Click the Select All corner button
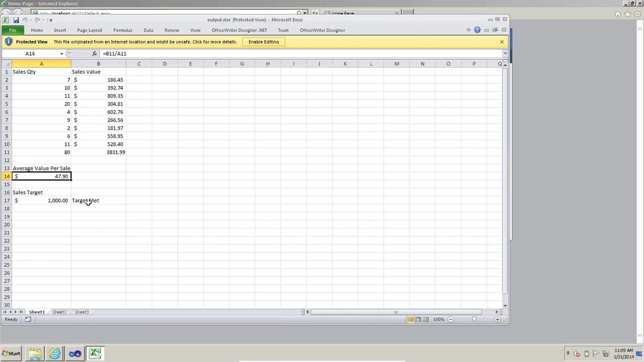The image size is (644, 362). coord(7,64)
